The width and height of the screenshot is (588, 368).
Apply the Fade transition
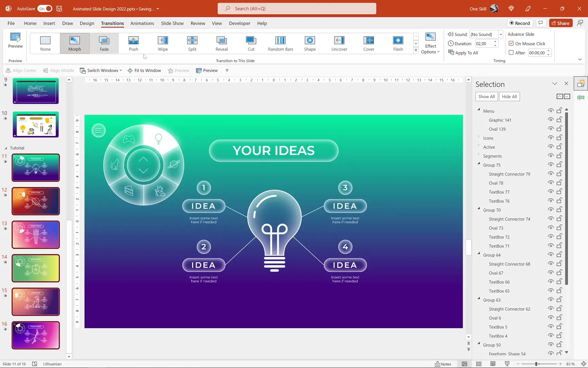coord(104,43)
